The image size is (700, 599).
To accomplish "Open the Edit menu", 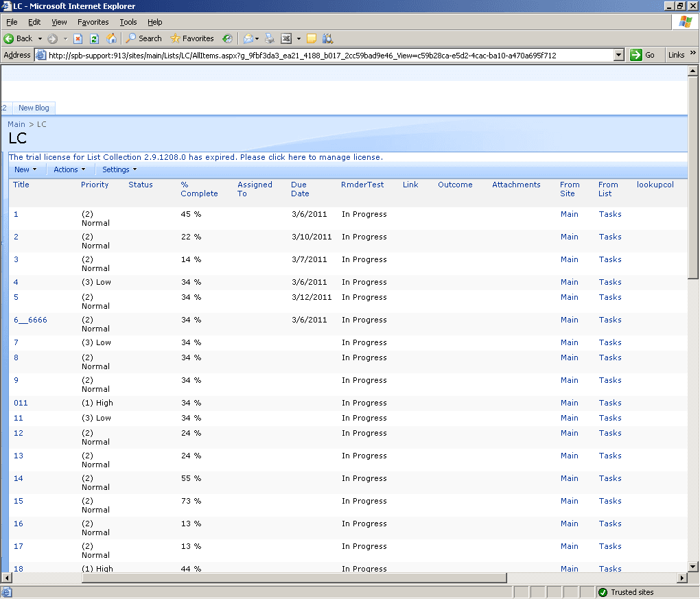I will coord(34,22).
